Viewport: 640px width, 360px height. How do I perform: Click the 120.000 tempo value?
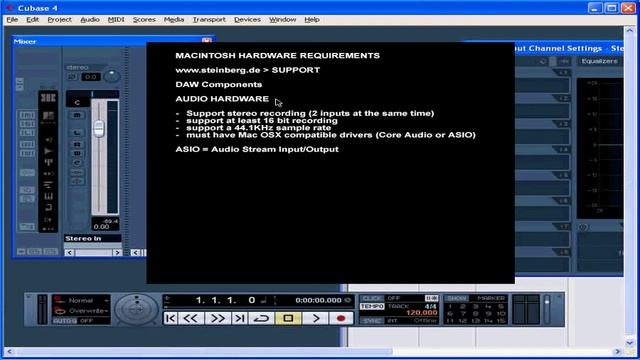pos(422,313)
